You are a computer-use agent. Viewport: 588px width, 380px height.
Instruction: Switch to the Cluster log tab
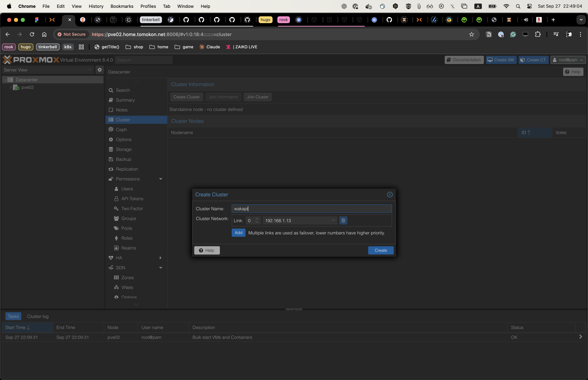[37, 316]
